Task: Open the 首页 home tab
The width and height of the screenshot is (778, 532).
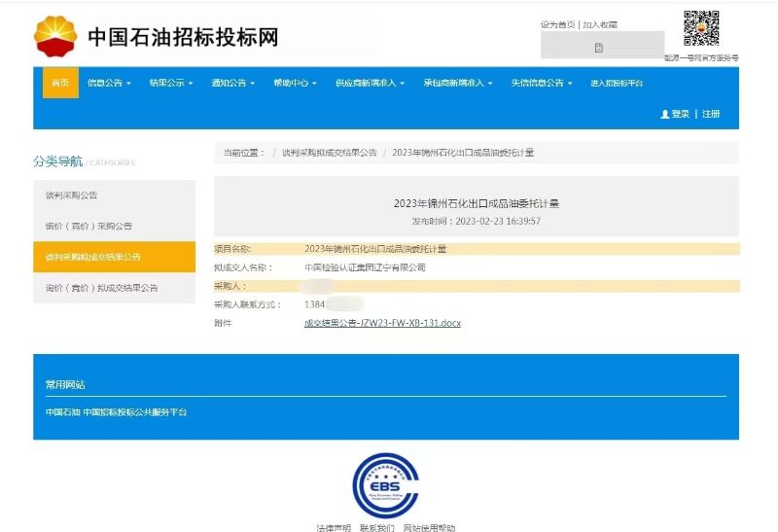Action: tap(60, 83)
